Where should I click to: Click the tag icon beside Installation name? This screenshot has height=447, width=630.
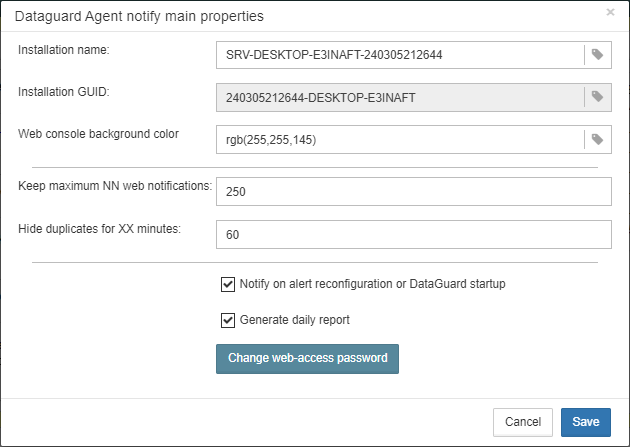597,55
